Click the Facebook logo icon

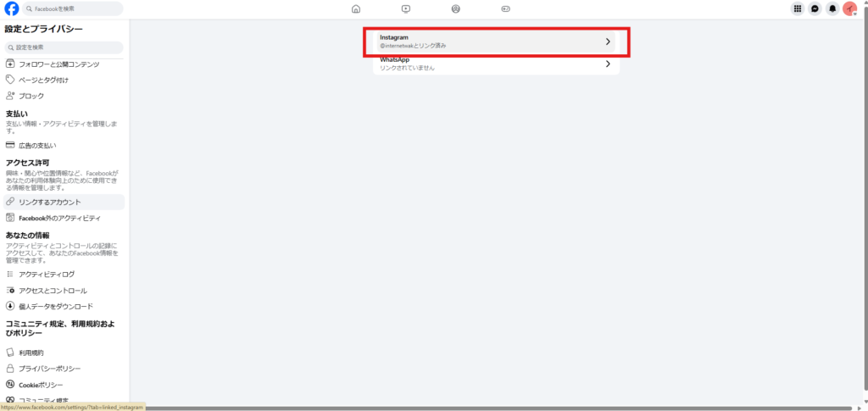[12, 8]
